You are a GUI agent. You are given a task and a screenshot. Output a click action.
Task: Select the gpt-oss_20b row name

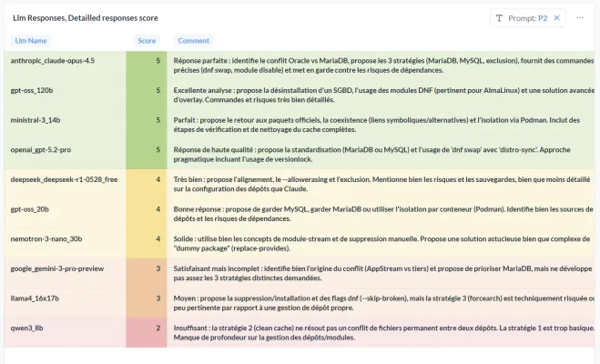29,209
